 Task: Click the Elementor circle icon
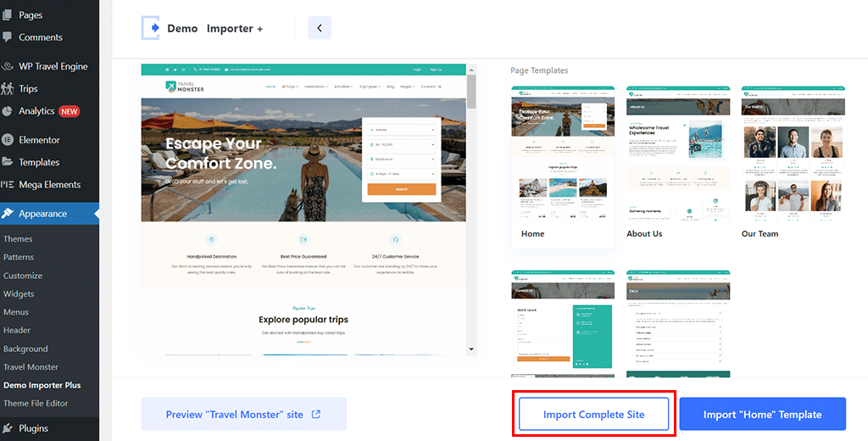point(7,140)
